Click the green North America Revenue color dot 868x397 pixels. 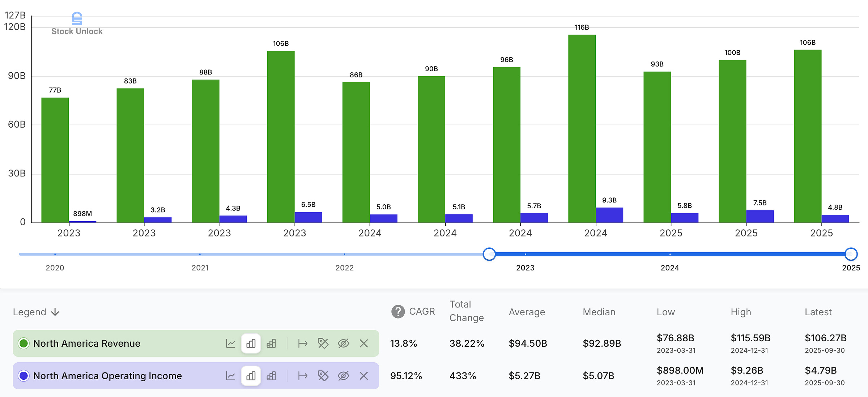[x=24, y=343]
